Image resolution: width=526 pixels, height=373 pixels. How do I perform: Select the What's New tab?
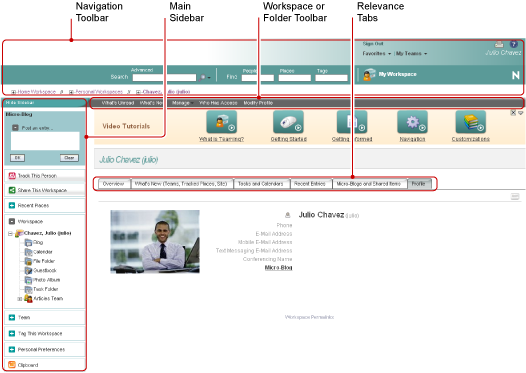(181, 184)
